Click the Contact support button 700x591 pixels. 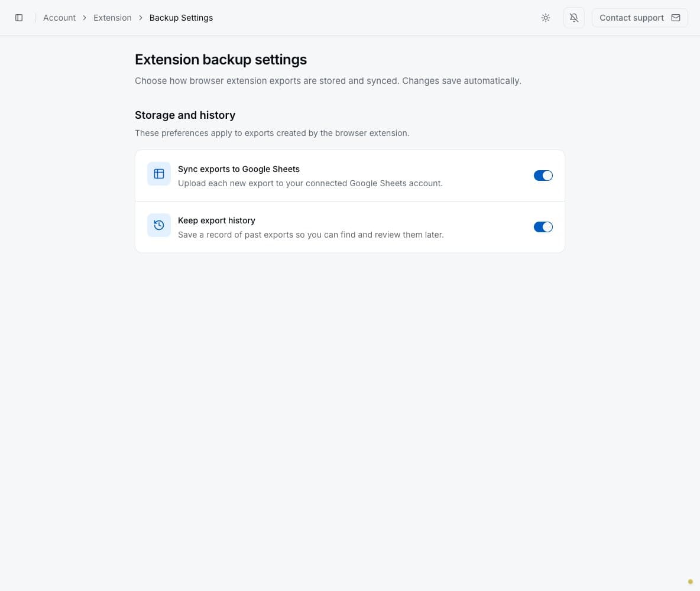(639, 18)
